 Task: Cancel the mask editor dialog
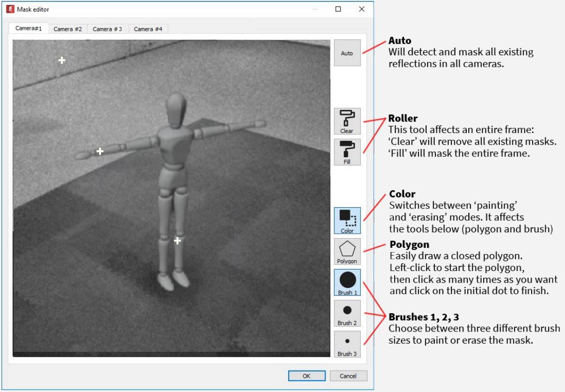point(348,376)
